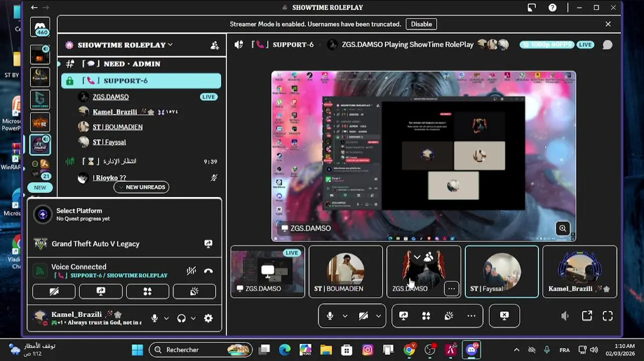Share screen icon next to Grand Theft Auto V Legacy
644x361 pixels.
[209, 244]
